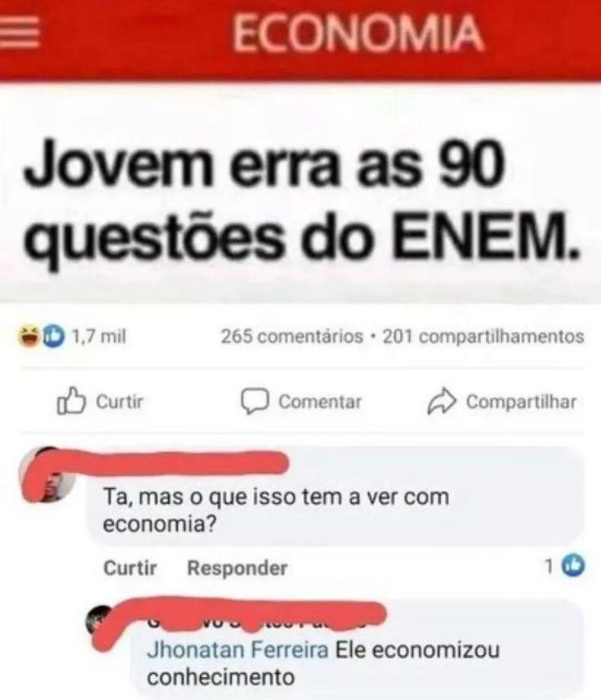Image resolution: width=601 pixels, height=700 pixels.
Task: Open the Jhonatan Ferreira mention link
Action: click(238, 649)
